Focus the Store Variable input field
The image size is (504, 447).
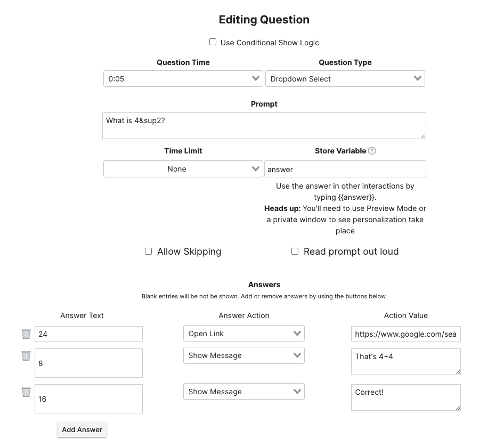coord(345,169)
